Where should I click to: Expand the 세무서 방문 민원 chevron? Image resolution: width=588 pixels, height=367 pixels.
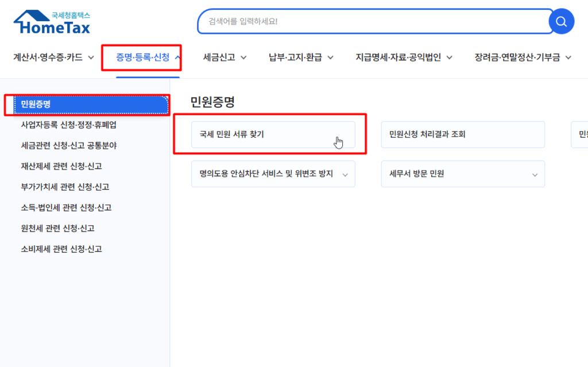535,175
